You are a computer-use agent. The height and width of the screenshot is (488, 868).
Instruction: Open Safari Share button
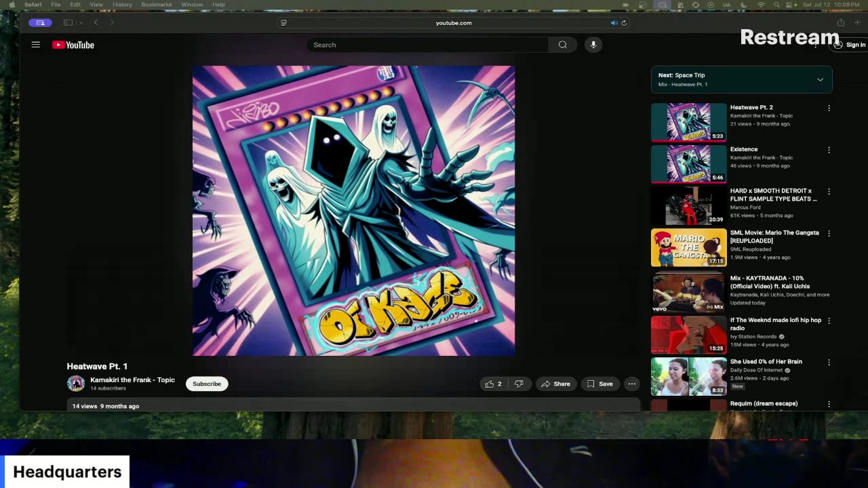pos(841,22)
